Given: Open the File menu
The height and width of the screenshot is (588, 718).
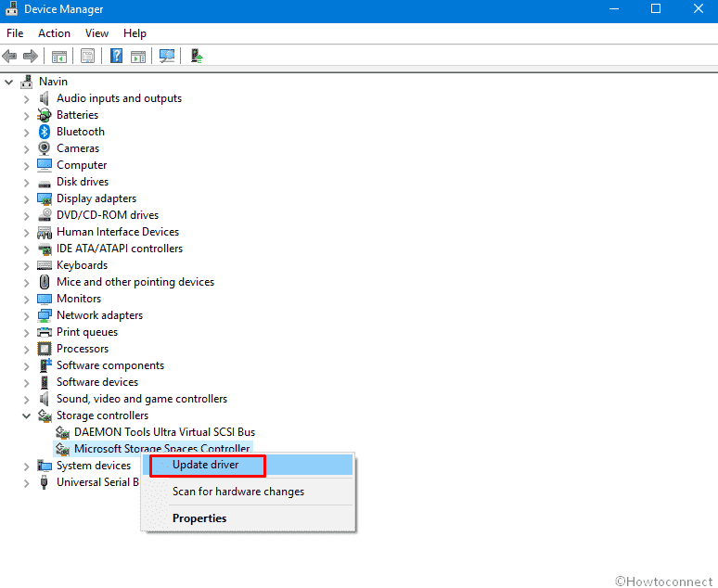Looking at the screenshot, I should [15, 33].
